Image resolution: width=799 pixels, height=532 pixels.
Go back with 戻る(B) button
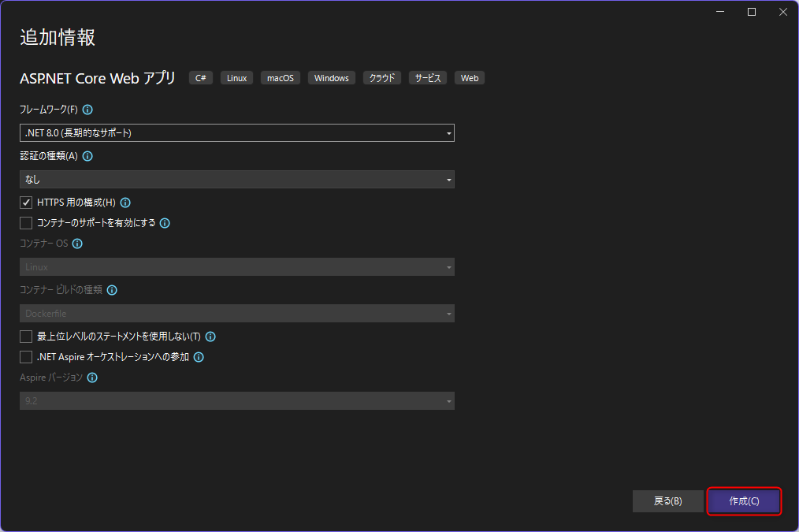668,501
